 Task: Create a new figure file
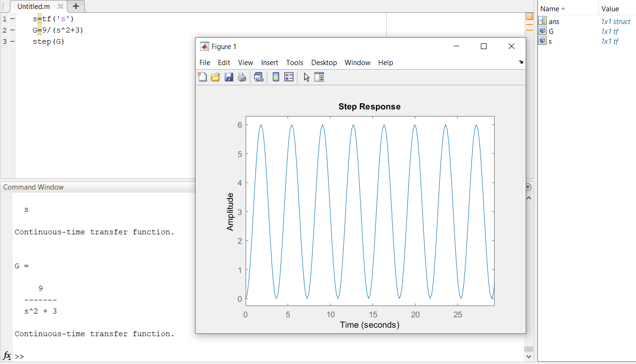[202, 77]
